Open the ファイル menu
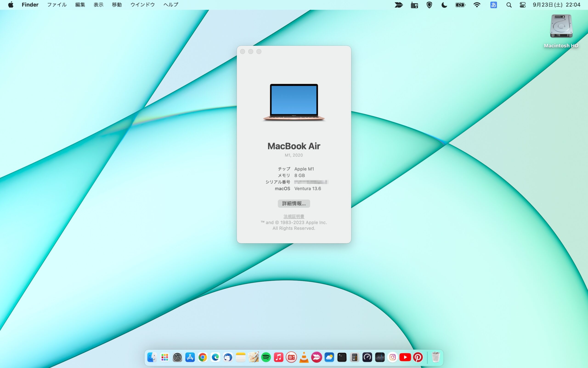Screen dimensions: 588x368 click(57, 5)
